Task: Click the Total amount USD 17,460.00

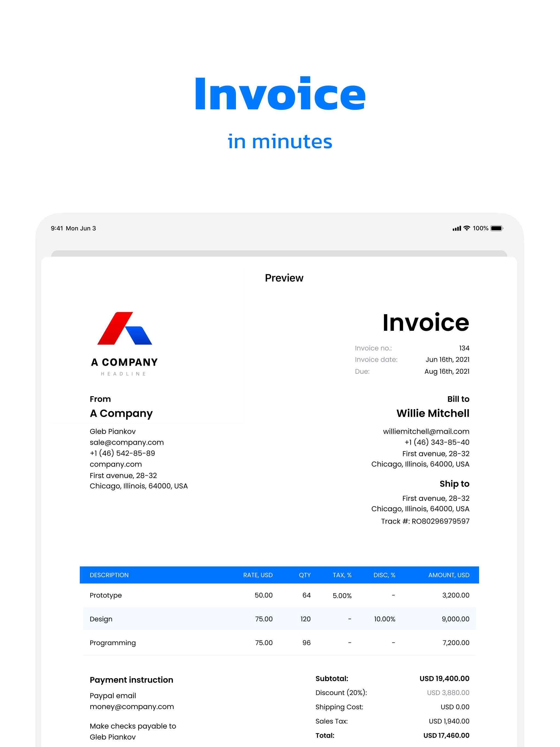Action: [x=446, y=735]
